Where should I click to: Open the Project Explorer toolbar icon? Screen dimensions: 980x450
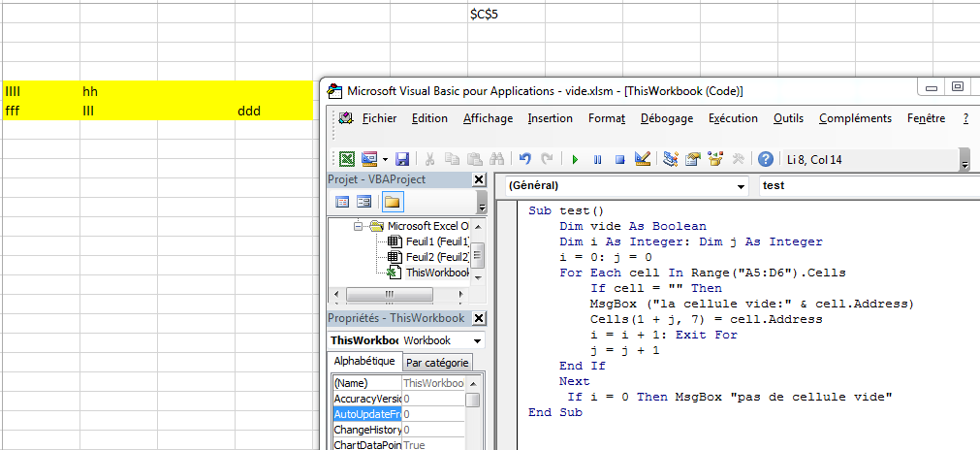click(671, 159)
